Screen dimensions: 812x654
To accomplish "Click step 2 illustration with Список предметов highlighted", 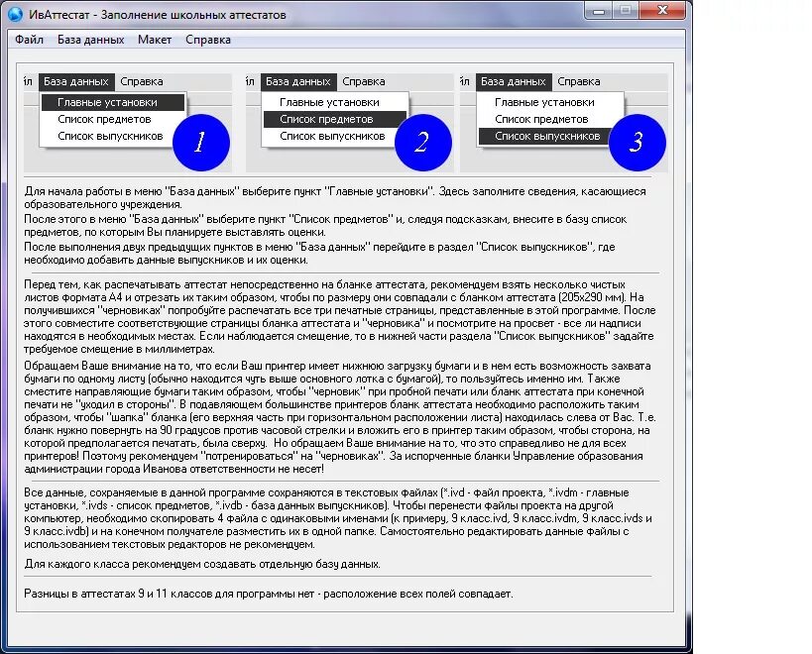I will pyautogui.click(x=350, y=123).
